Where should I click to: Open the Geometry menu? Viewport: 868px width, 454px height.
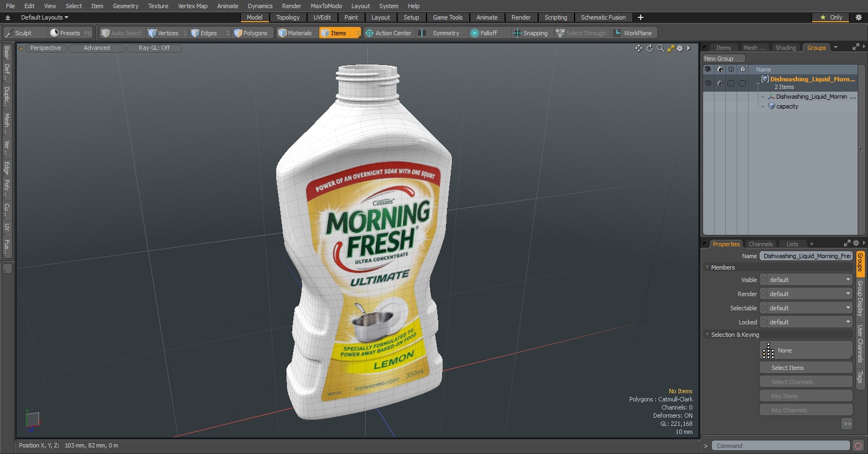[125, 6]
